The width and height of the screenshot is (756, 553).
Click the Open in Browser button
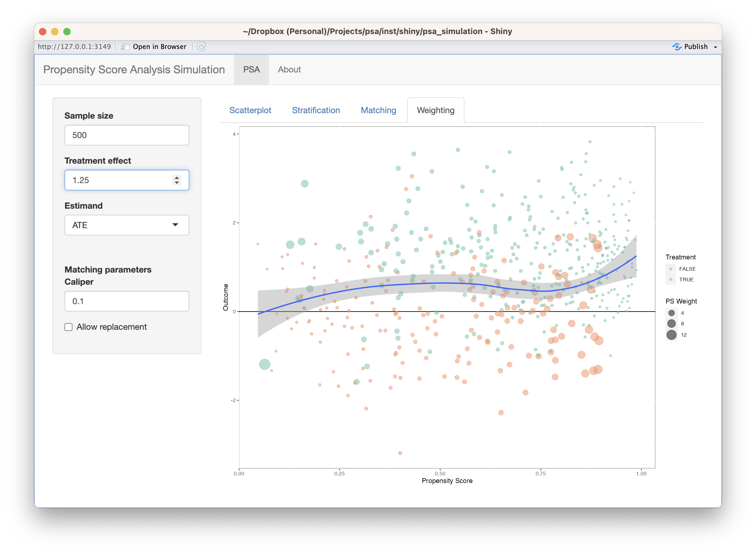point(159,47)
